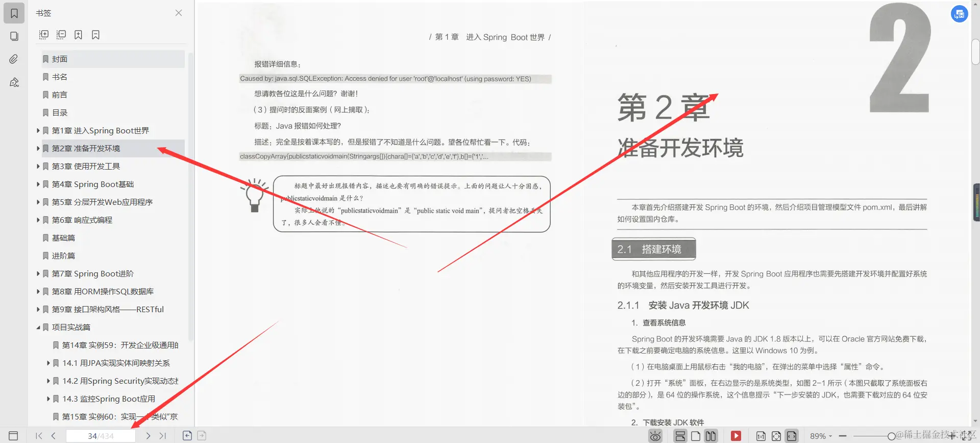
Task: Expand 第1章 进入Spring Boot世界 bookmark
Action: tap(38, 130)
